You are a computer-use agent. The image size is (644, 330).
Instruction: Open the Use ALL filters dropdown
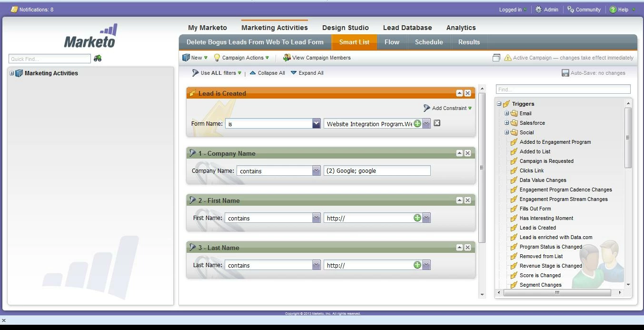point(217,73)
